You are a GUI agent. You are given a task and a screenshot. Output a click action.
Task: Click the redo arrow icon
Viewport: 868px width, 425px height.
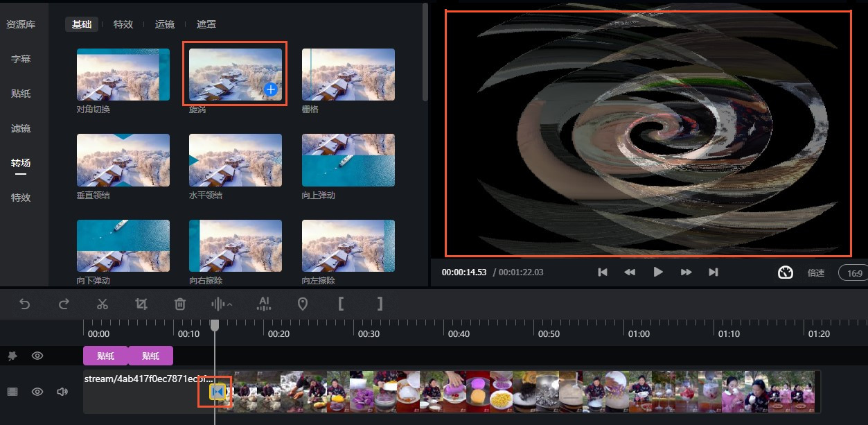click(x=64, y=304)
